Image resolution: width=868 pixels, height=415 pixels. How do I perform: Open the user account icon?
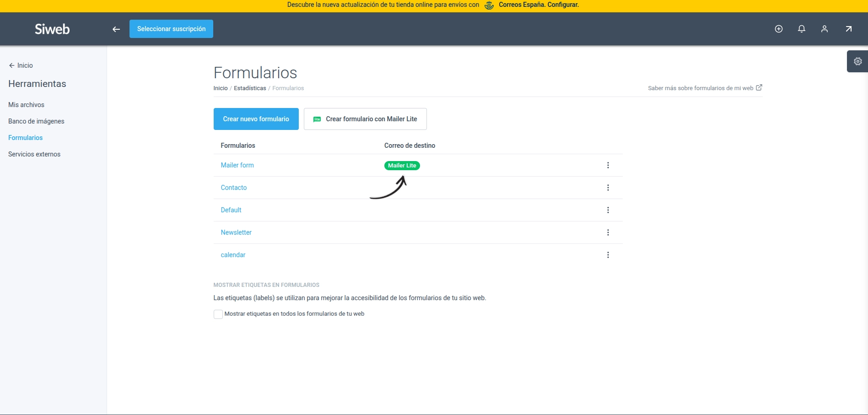[824, 28]
